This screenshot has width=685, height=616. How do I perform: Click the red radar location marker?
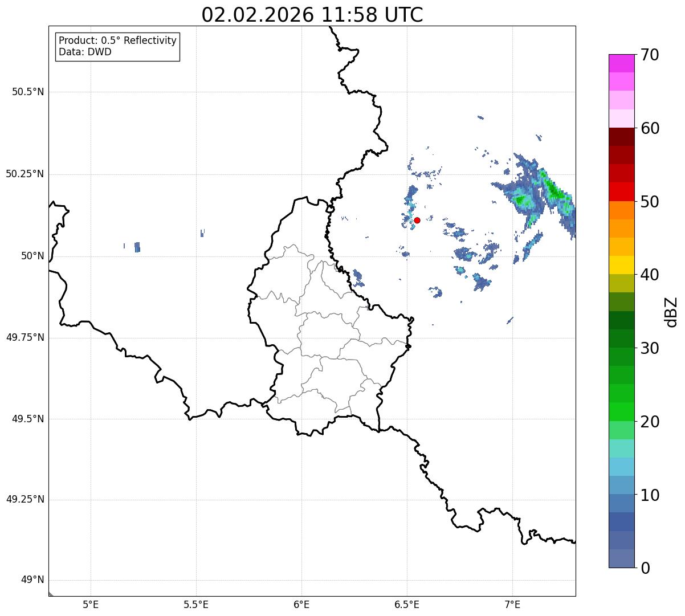coord(417,220)
